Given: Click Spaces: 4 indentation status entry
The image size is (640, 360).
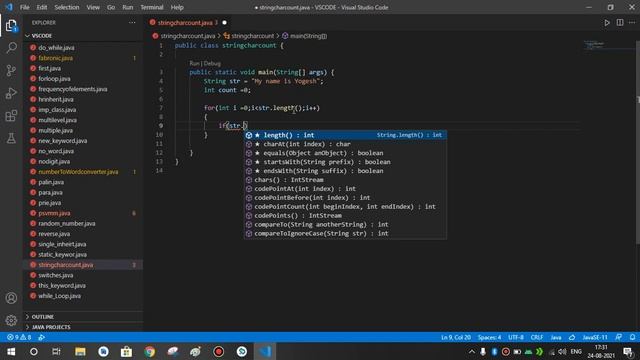Looking at the screenshot, I should 489,337.
